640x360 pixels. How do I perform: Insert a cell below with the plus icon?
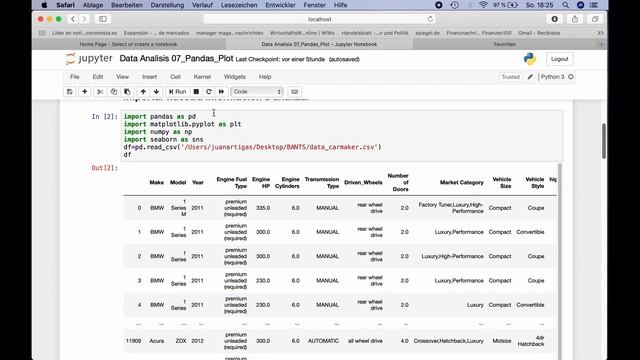pyautogui.click(x=84, y=92)
